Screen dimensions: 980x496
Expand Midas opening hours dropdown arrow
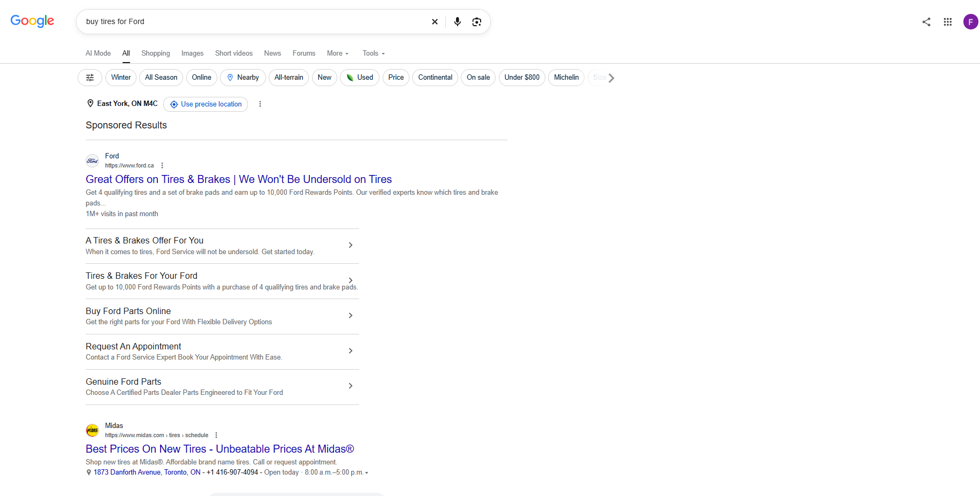pyautogui.click(x=367, y=473)
